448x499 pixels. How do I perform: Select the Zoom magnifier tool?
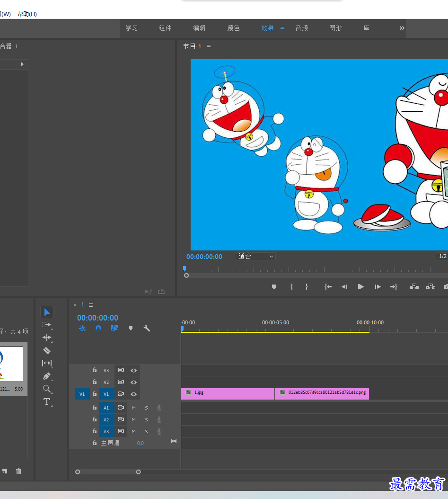tap(47, 389)
